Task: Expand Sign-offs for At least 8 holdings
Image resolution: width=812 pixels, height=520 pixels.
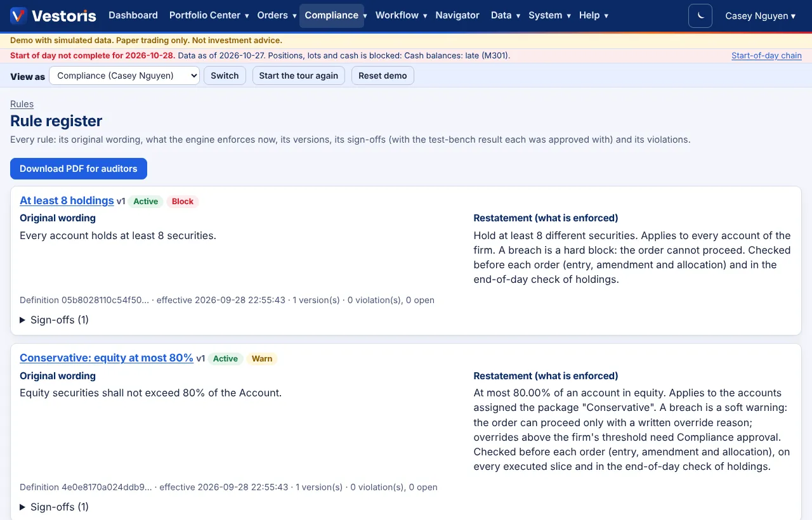Action: coord(55,320)
